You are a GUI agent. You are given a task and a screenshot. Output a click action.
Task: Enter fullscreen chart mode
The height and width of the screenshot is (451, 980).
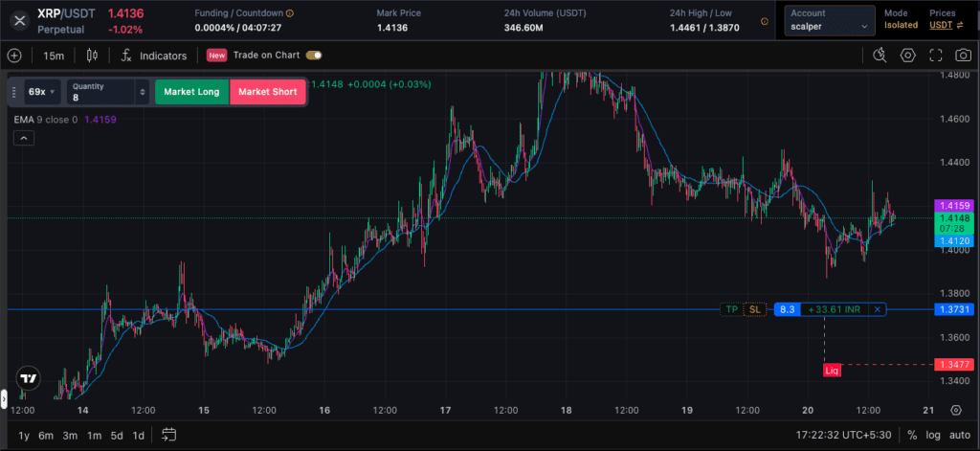pyautogui.click(x=936, y=56)
